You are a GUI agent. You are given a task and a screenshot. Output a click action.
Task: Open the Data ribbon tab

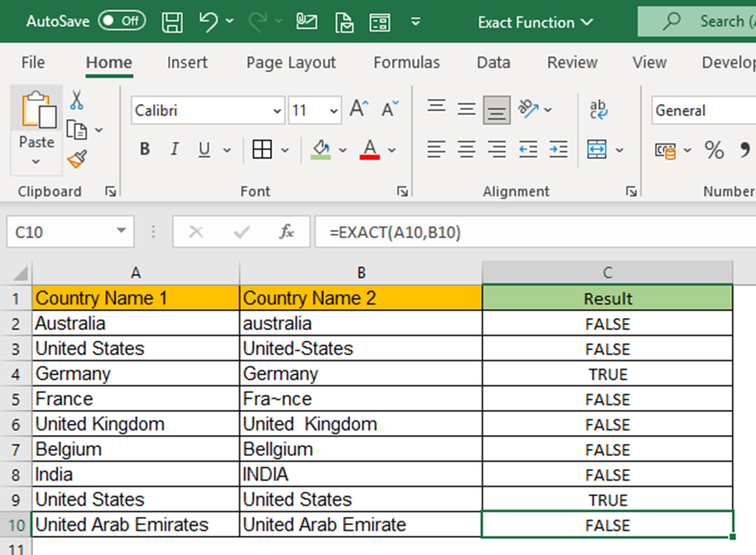(x=493, y=62)
